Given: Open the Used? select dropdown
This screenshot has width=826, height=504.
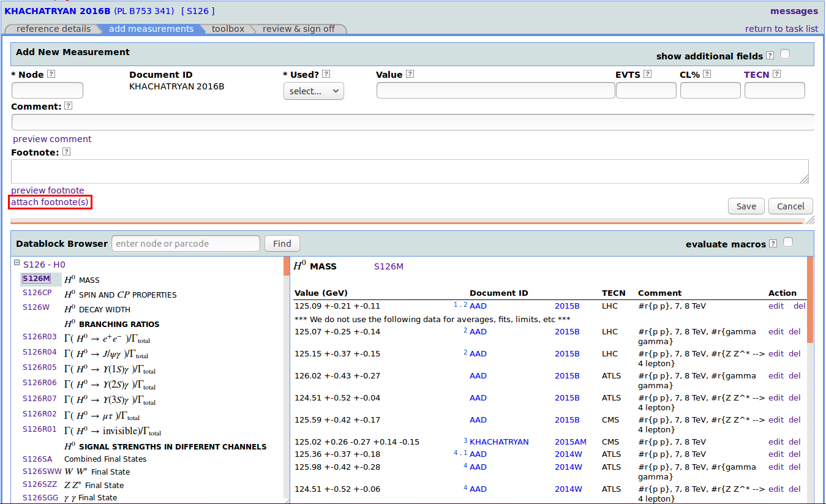Looking at the screenshot, I should click(314, 91).
